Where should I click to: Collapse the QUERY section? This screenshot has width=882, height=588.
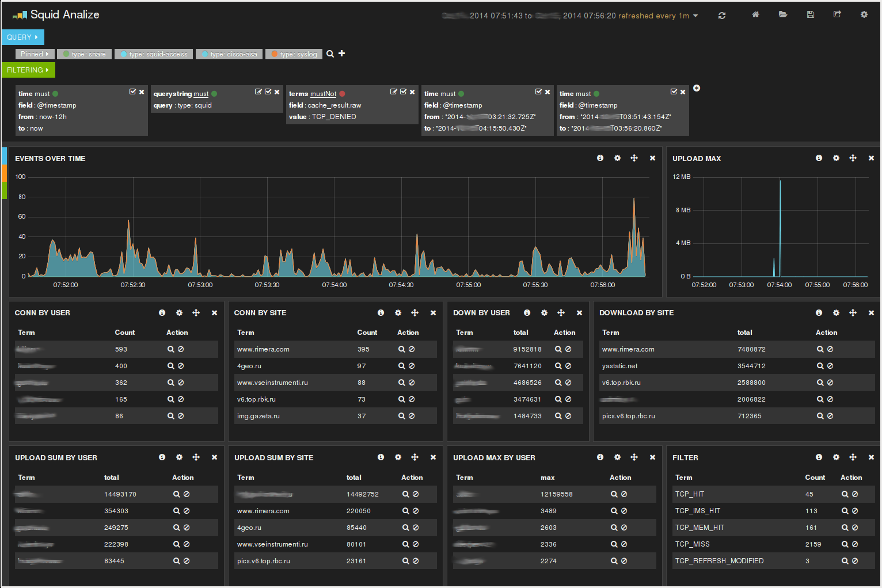point(23,37)
